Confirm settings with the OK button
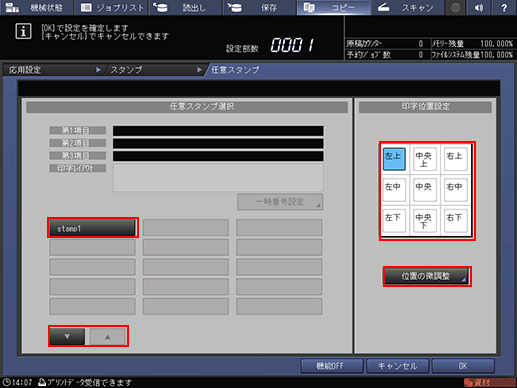The width and height of the screenshot is (517, 388). click(x=463, y=366)
